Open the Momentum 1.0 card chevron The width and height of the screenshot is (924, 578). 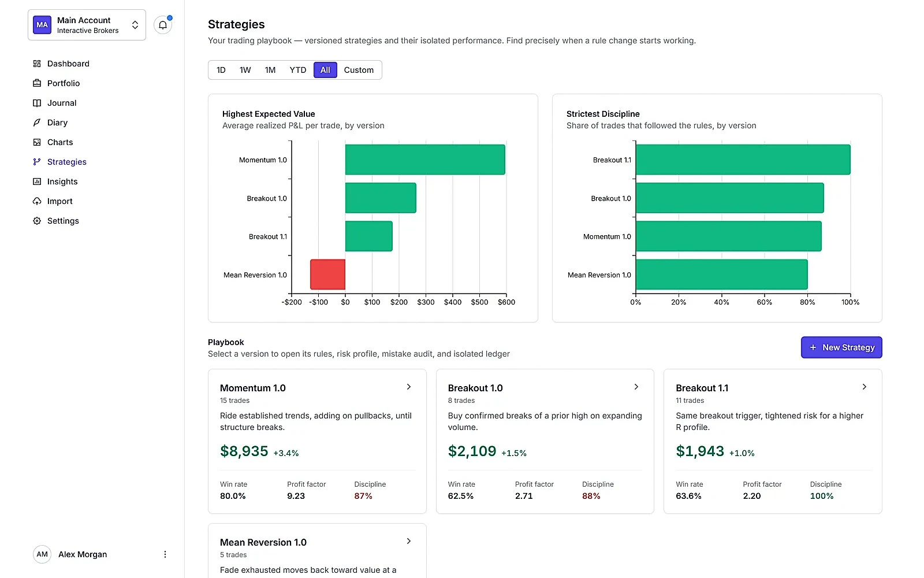(409, 387)
